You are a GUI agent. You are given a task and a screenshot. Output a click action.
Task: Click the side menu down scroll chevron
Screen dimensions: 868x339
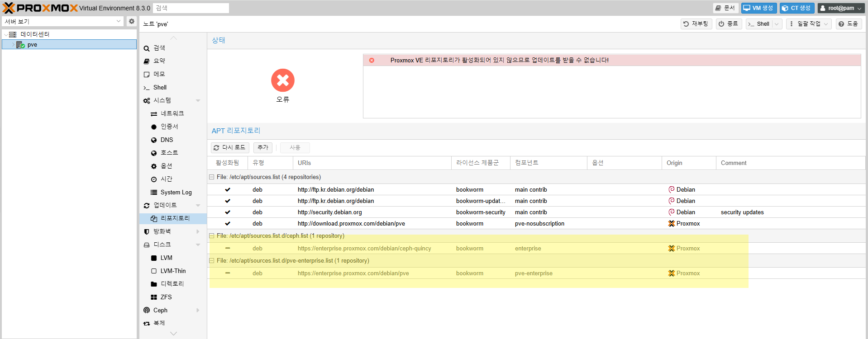[x=173, y=334]
